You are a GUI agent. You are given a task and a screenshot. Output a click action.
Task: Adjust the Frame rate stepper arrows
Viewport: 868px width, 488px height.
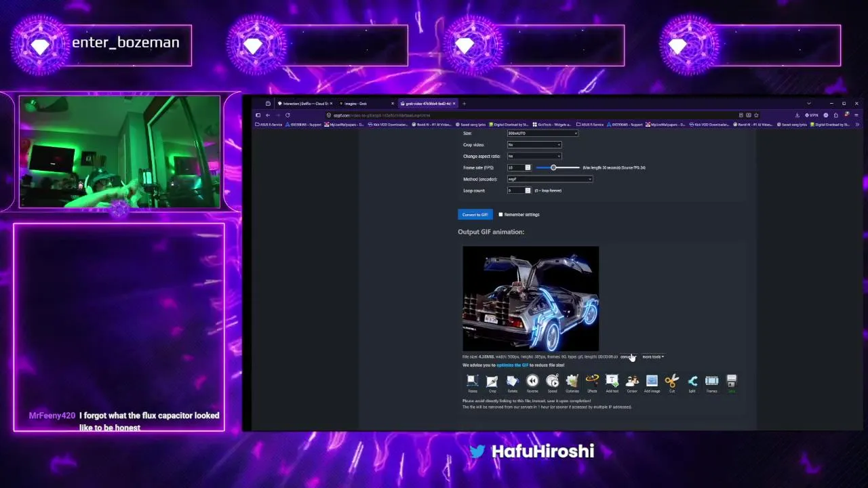pos(528,167)
